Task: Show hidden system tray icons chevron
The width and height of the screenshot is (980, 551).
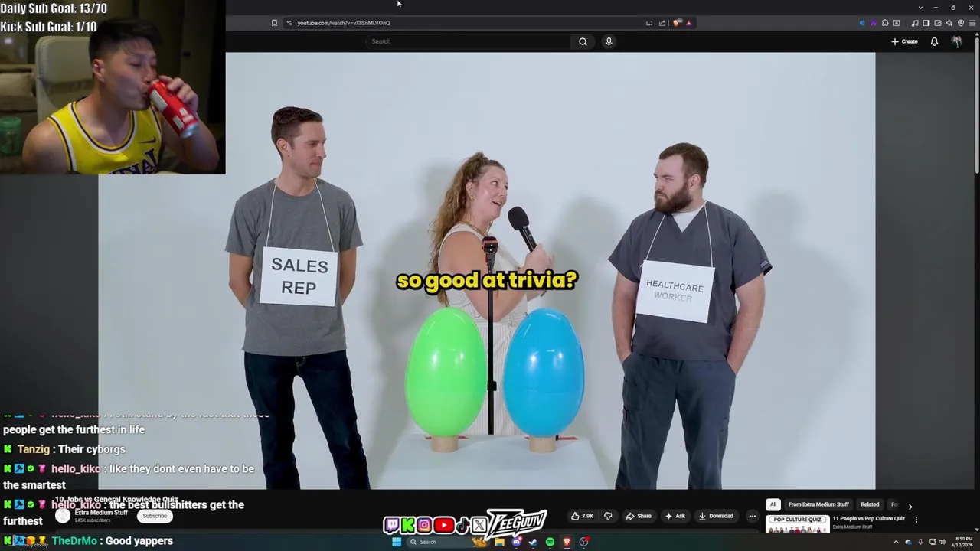Action: 896,542
